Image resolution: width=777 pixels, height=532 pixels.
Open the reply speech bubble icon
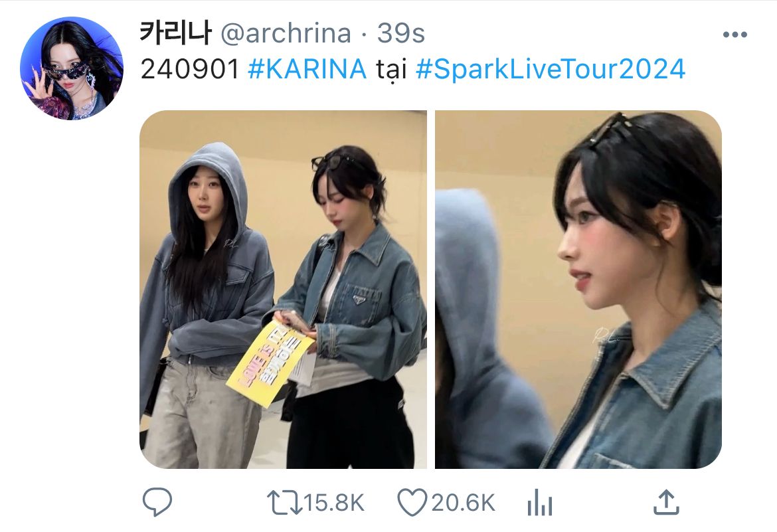tap(157, 501)
